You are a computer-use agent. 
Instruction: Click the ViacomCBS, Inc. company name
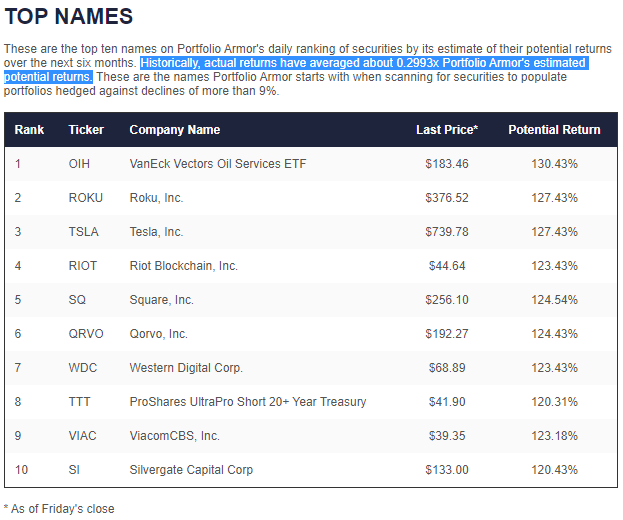pos(175,436)
